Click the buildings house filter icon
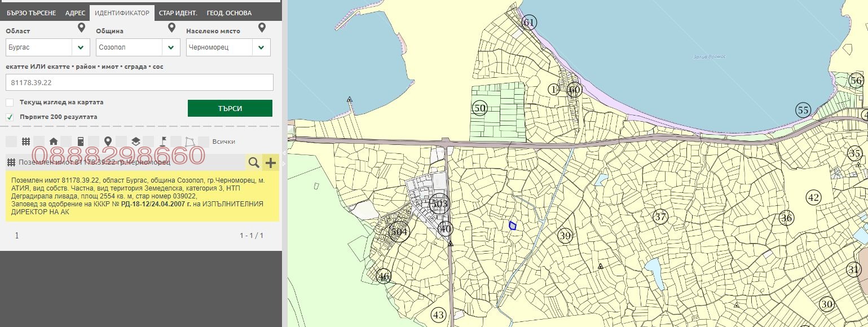868x327 pixels. click(53, 142)
